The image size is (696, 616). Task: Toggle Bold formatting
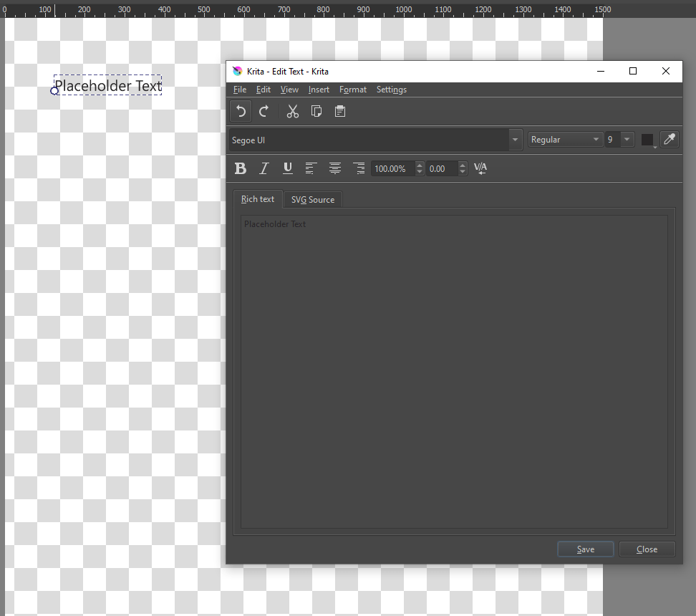coord(241,168)
